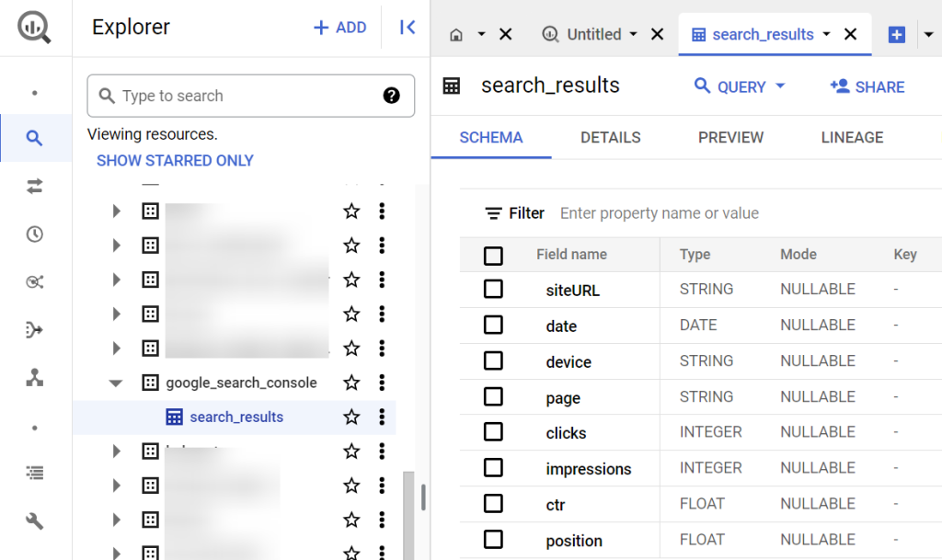Open search help question mark icon
Viewport: 942px width, 560px height.
[x=392, y=96]
